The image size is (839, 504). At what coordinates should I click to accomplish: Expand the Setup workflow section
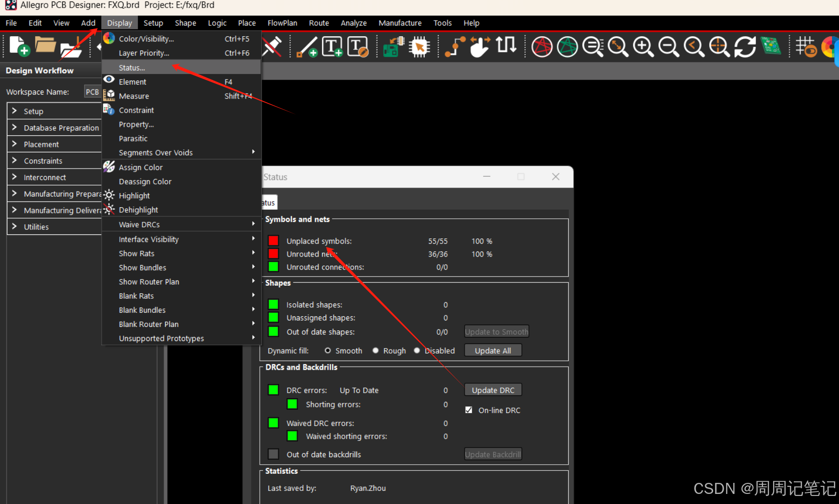14,111
